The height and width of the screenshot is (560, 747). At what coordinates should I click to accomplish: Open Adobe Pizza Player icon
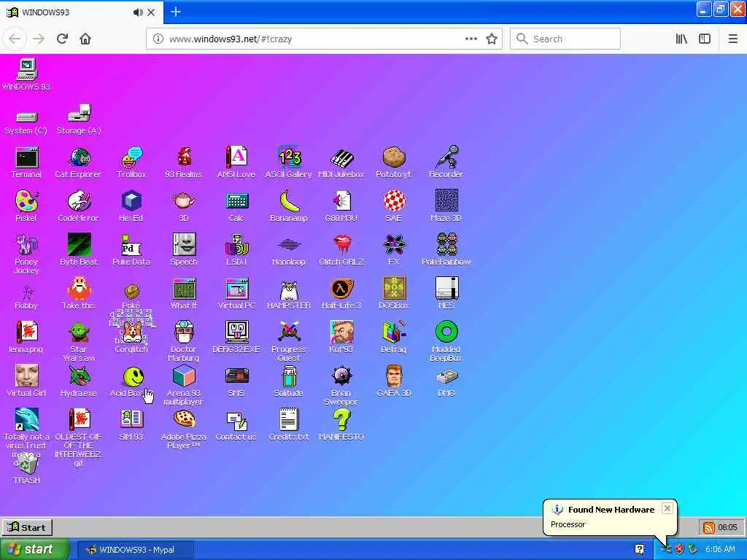[x=184, y=420]
